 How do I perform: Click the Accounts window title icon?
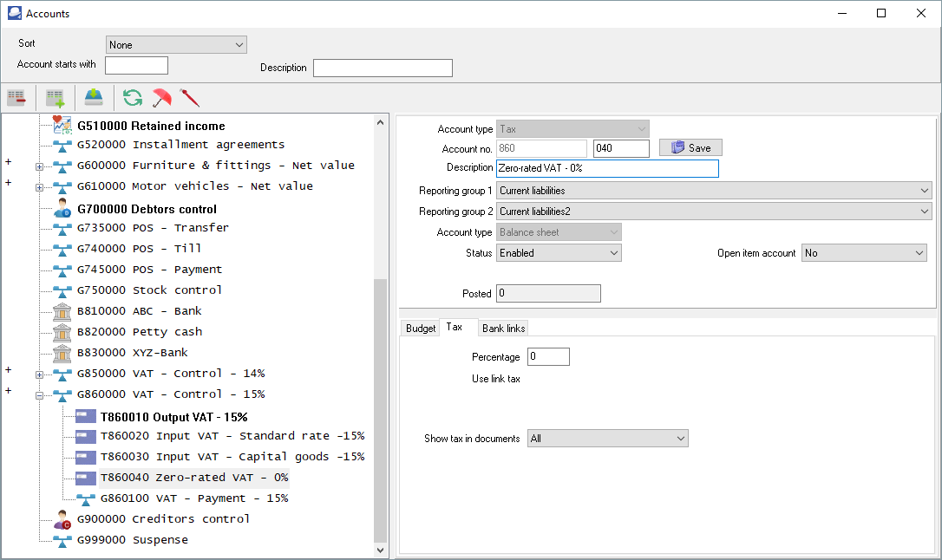[15, 13]
